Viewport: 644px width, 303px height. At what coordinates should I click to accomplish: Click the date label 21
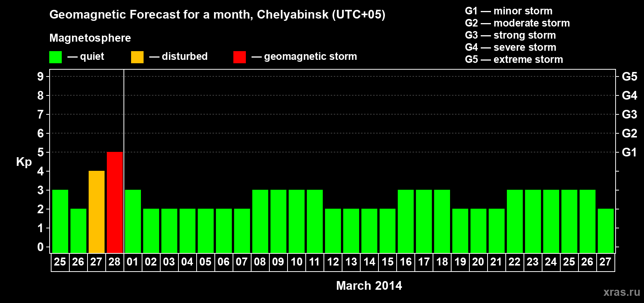(x=496, y=262)
